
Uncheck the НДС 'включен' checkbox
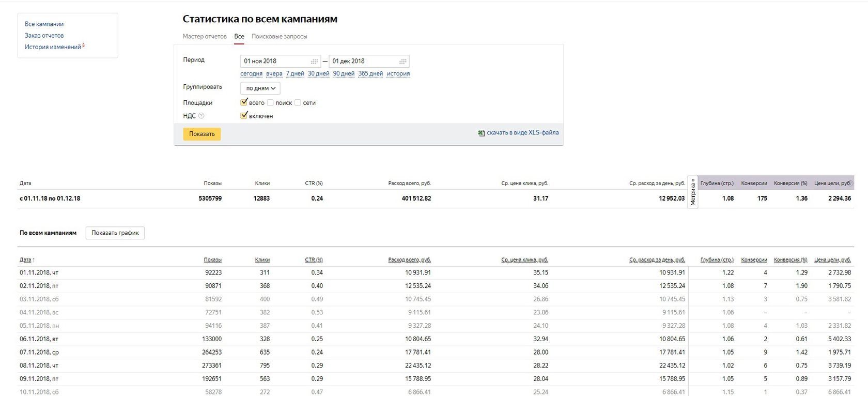point(244,116)
